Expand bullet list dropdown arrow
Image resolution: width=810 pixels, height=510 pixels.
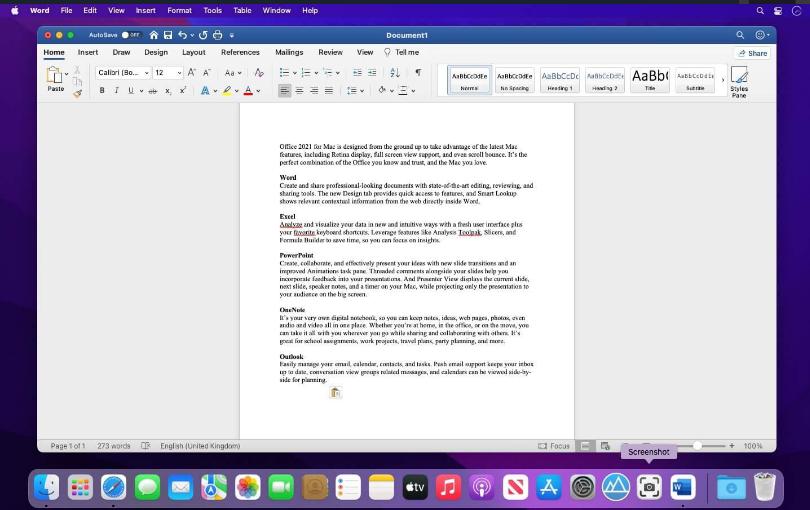coord(294,73)
